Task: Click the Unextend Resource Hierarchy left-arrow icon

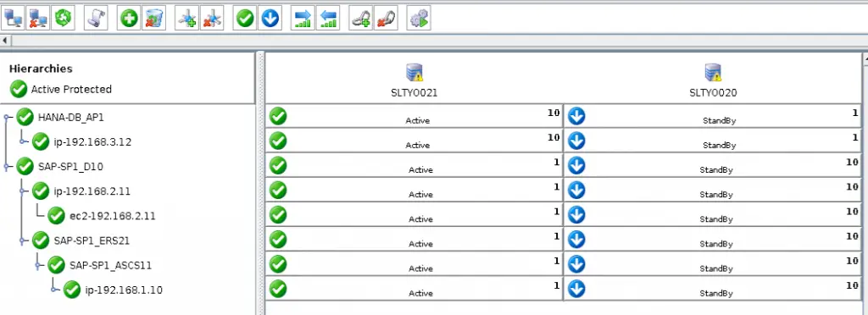Action: pyautogui.click(x=328, y=19)
